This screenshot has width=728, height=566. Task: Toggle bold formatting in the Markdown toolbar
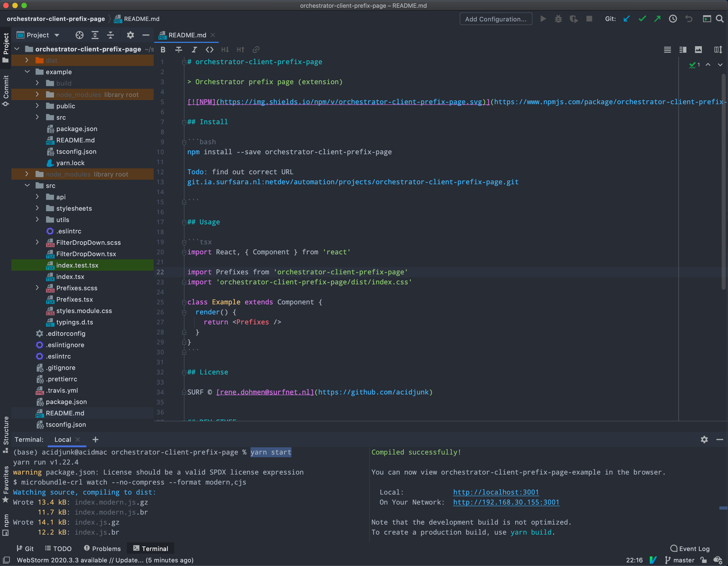(163, 49)
